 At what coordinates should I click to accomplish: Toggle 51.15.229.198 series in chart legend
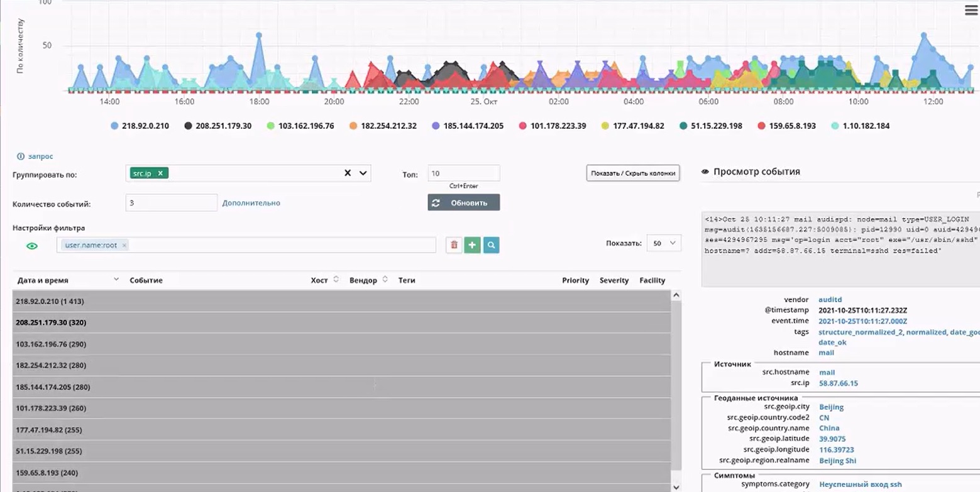pos(710,126)
